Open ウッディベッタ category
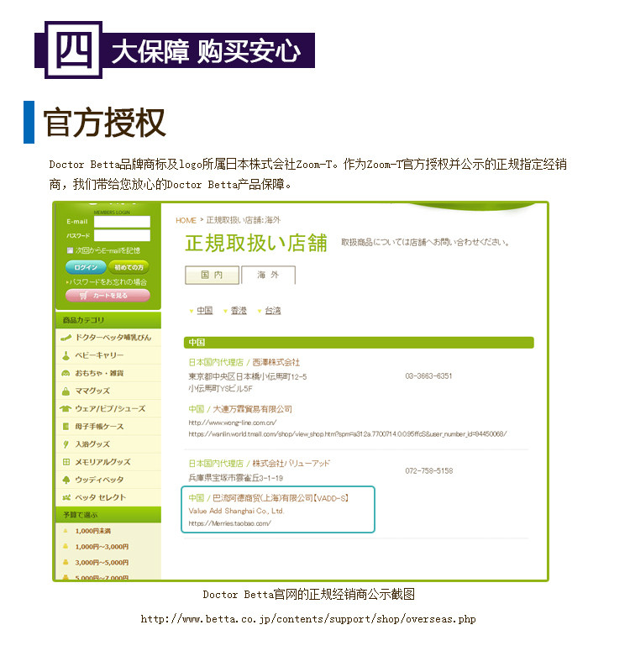 (99, 480)
